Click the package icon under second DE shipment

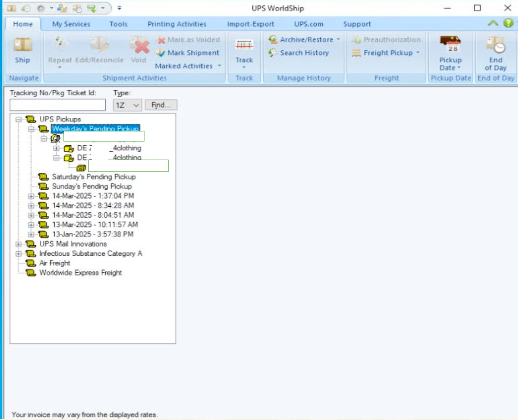[x=81, y=168]
